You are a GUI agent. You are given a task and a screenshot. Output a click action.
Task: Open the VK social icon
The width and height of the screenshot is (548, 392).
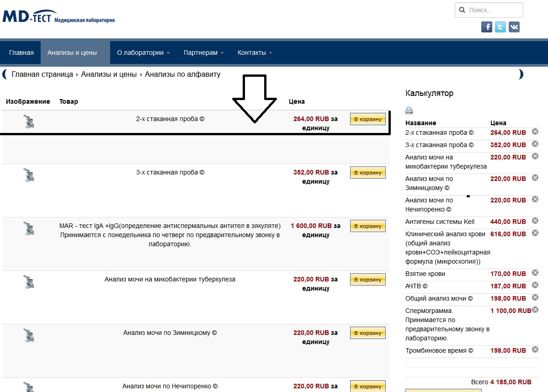(514, 27)
